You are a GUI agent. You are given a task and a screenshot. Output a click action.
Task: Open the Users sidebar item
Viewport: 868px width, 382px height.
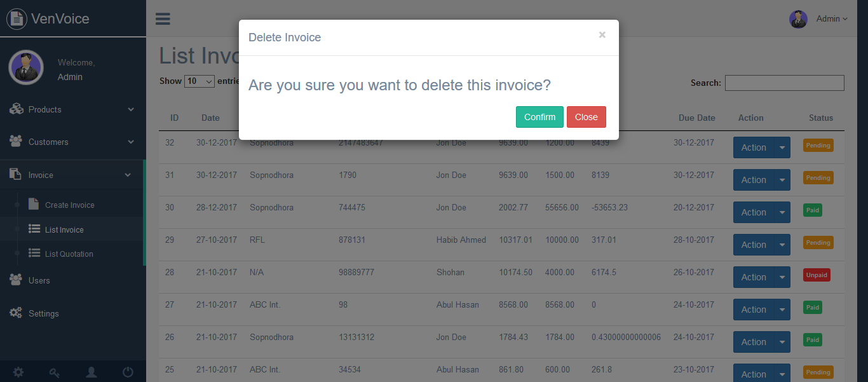(x=39, y=280)
